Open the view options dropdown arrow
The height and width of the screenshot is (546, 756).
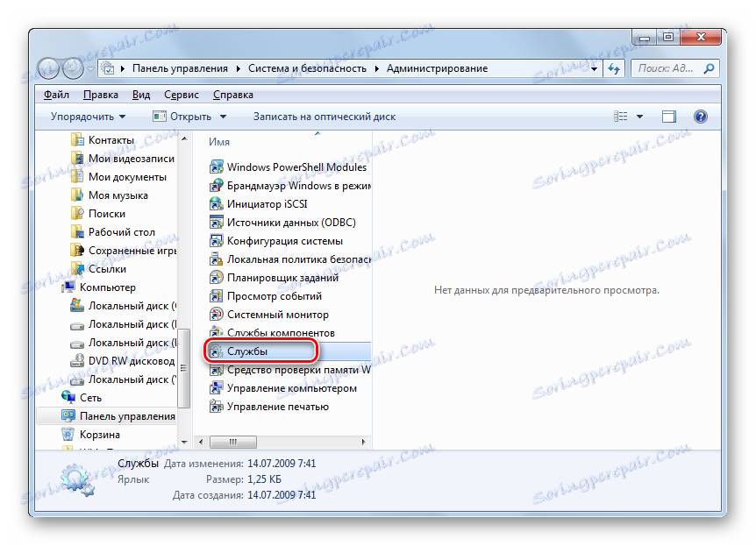(x=639, y=117)
